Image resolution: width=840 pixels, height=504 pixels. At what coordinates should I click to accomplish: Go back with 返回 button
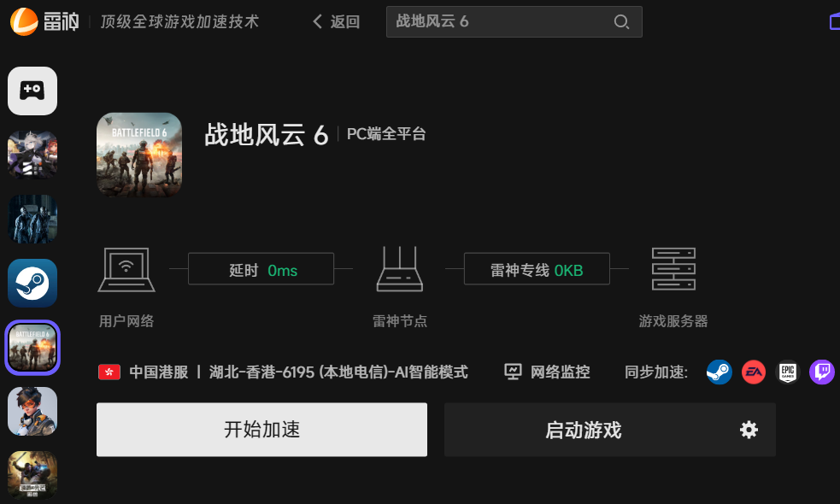336,22
